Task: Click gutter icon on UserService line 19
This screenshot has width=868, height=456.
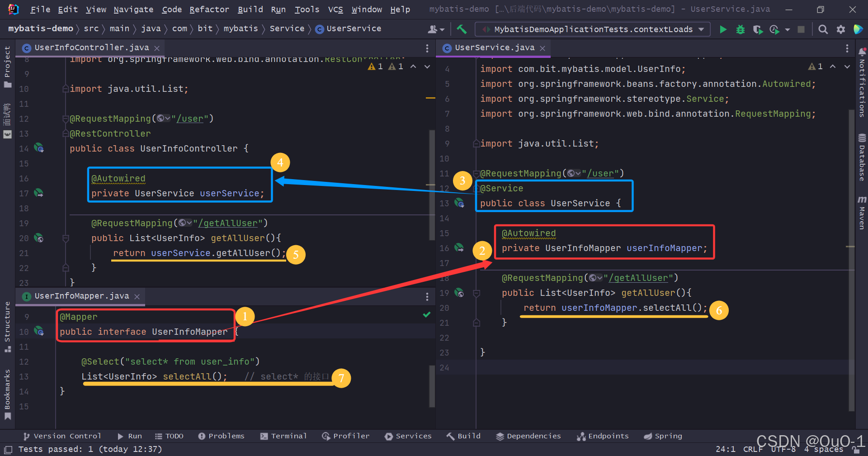Action: pos(459,293)
